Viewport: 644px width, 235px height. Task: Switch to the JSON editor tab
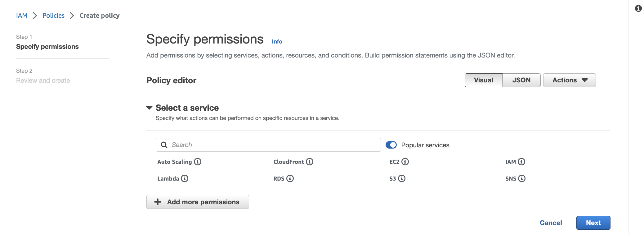coord(521,80)
